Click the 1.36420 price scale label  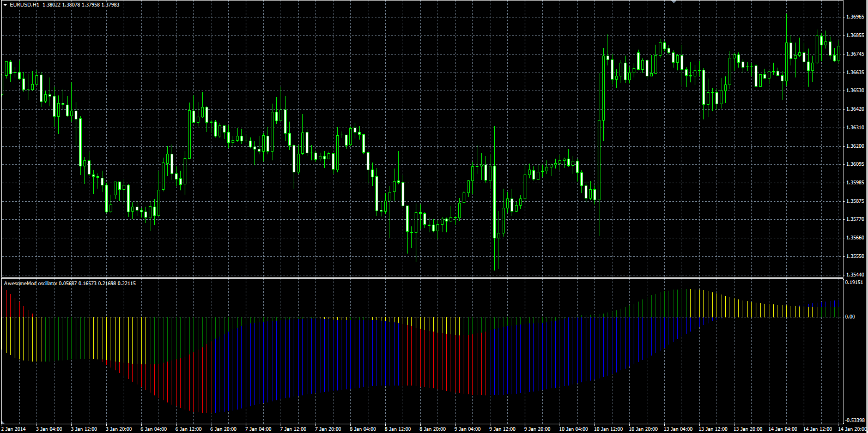(x=855, y=109)
